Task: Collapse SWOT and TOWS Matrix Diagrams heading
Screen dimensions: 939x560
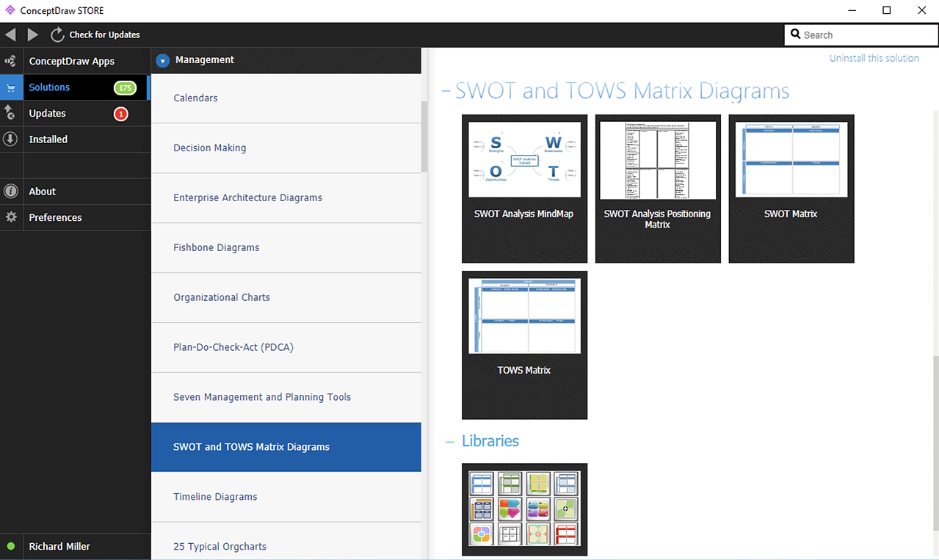Action: click(446, 91)
